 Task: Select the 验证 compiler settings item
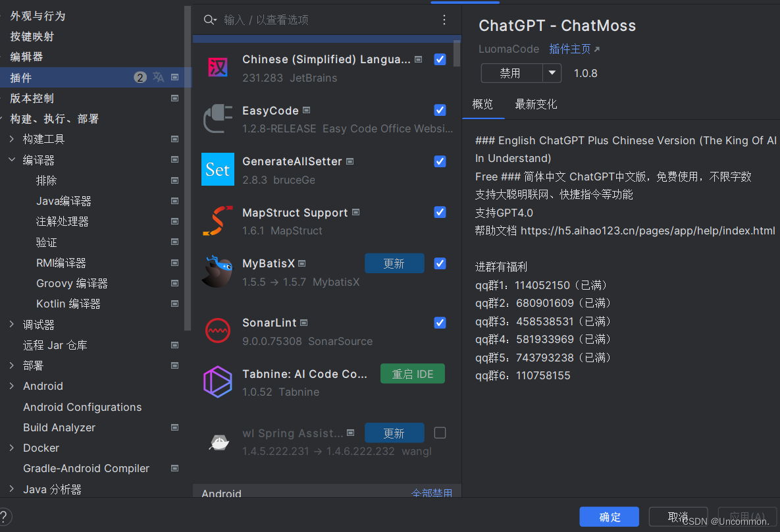tap(46, 242)
